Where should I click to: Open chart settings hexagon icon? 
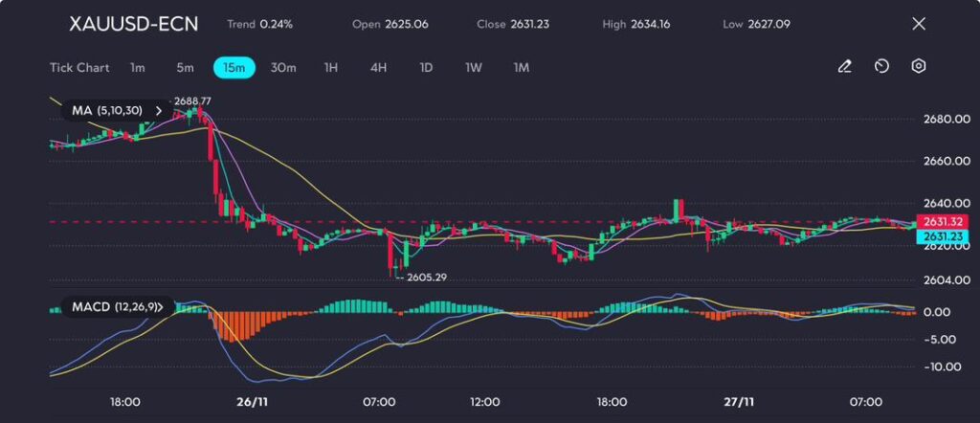tap(919, 67)
